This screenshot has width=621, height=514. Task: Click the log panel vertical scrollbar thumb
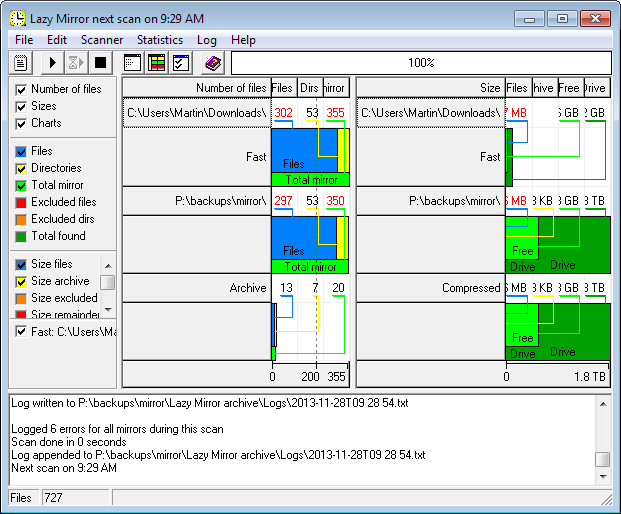602,459
